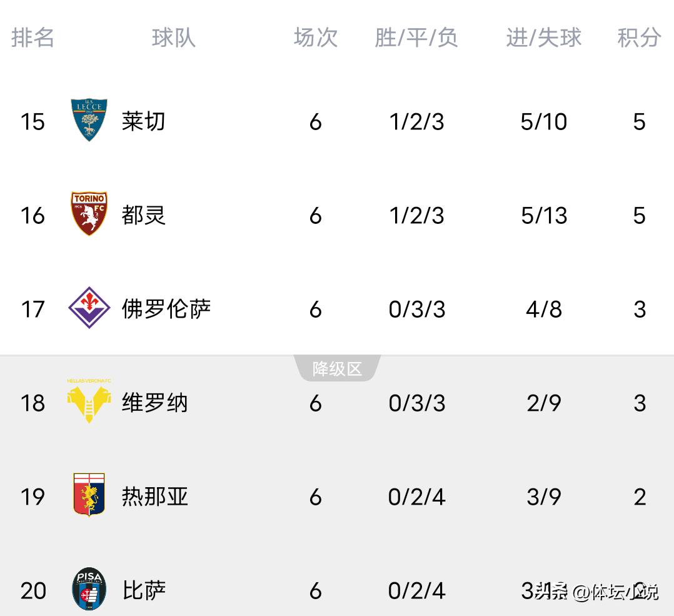Screen dimensions: 674x616
Task: Click the 降级区 relegation zone label
Action: [337, 368]
